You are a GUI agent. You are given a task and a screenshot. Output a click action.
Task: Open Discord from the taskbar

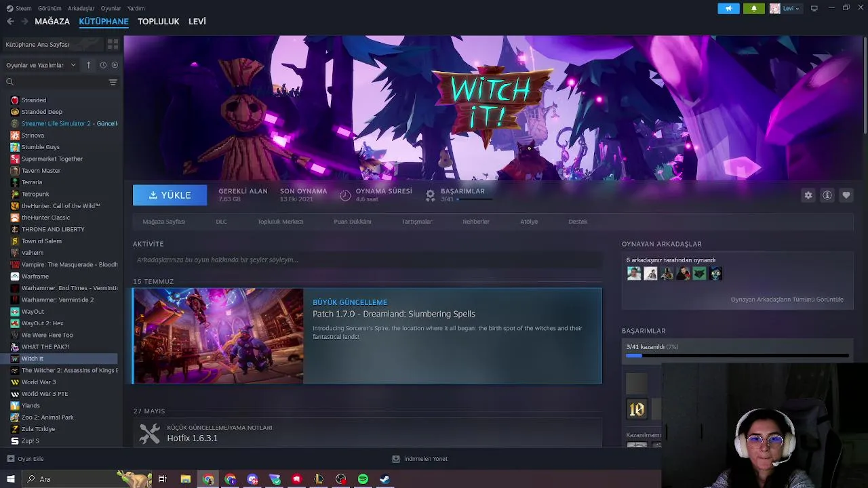(x=252, y=479)
